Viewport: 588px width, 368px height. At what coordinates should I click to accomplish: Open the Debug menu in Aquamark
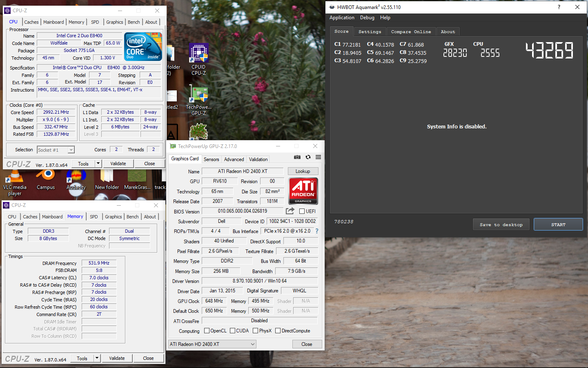(x=367, y=18)
